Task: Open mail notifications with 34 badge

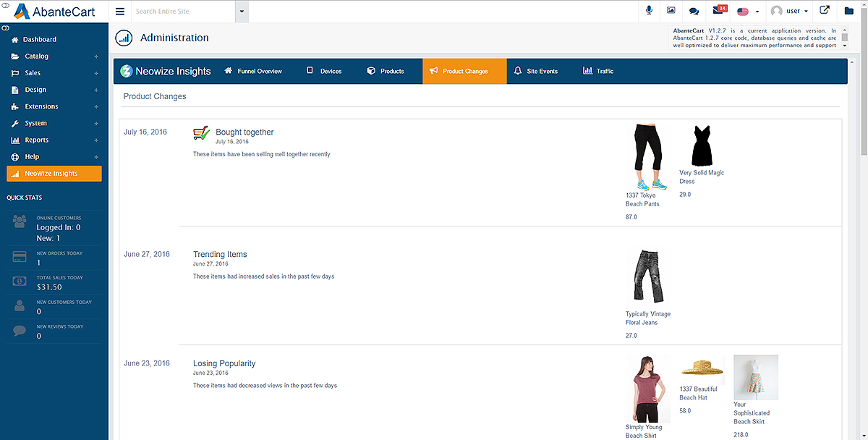Action: 719,10
